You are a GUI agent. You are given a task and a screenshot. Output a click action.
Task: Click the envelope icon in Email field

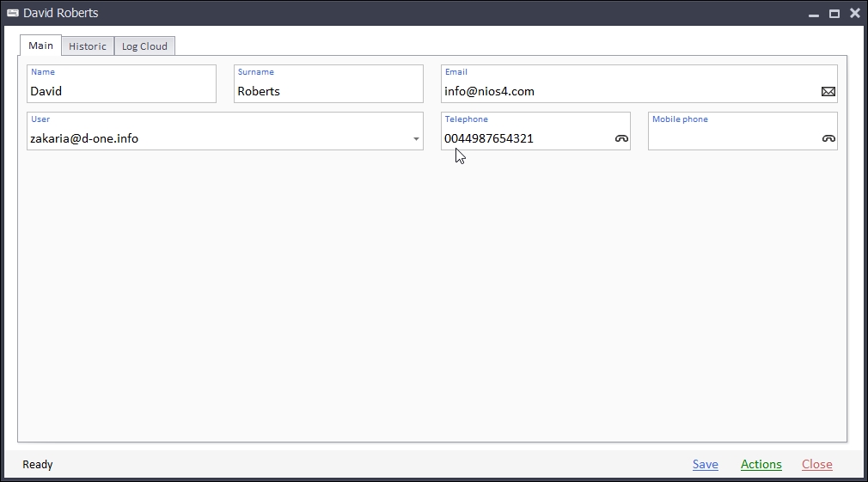[x=828, y=92]
